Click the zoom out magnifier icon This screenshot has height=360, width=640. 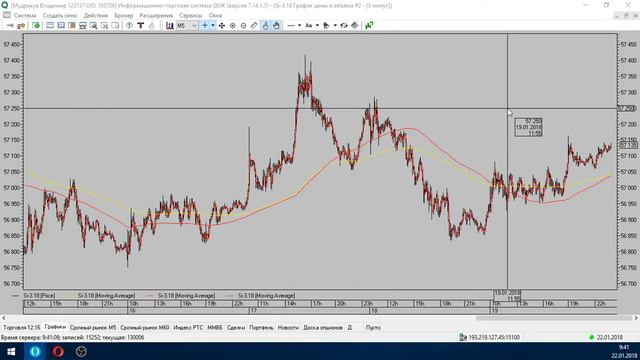coord(243,25)
